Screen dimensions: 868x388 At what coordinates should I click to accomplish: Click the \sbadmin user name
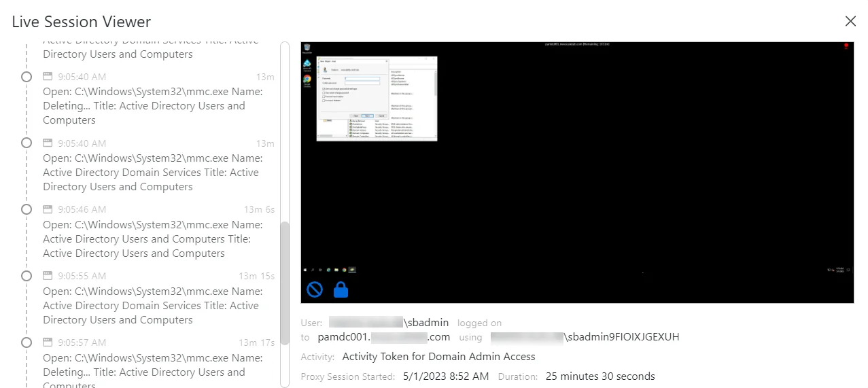pyautogui.click(x=427, y=323)
